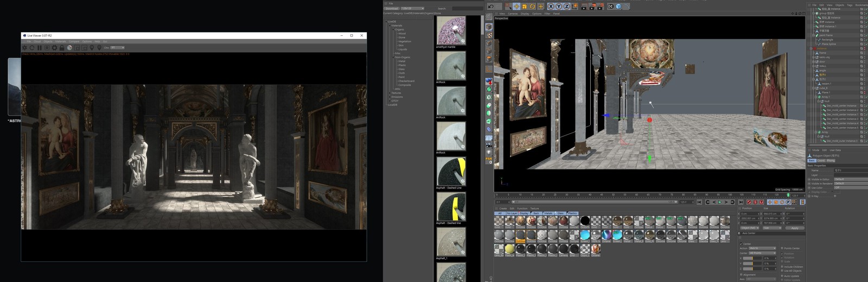Pause rendering in Live Viewer
Image resolution: width=868 pixels, height=282 pixels.
[x=39, y=48]
